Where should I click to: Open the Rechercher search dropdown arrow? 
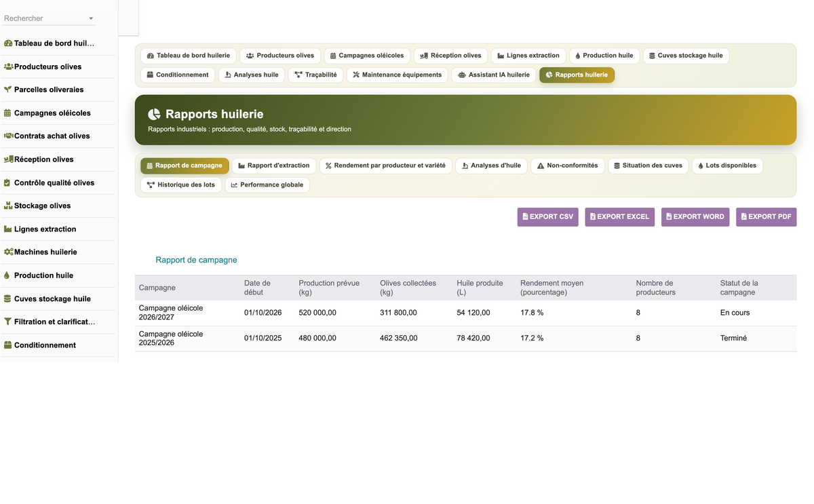tap(91, 18)
